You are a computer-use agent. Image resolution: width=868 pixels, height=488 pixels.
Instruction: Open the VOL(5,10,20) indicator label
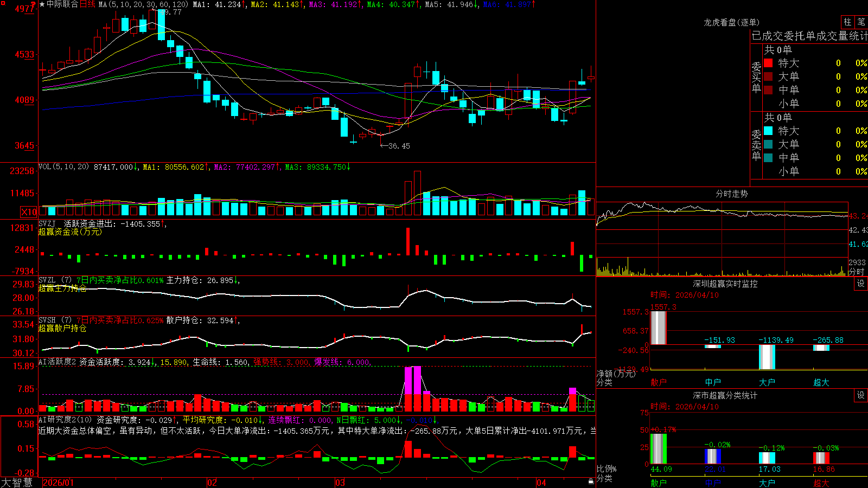click(x=63, y=167)
